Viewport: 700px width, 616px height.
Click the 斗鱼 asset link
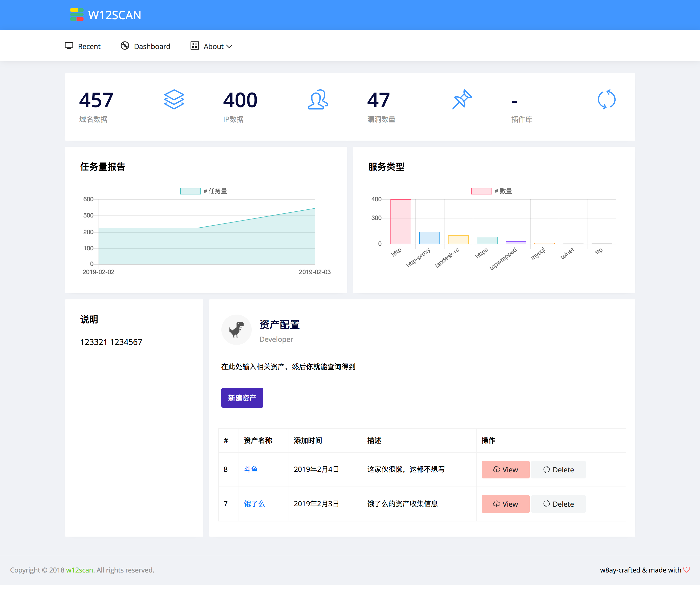click(251, 469)
